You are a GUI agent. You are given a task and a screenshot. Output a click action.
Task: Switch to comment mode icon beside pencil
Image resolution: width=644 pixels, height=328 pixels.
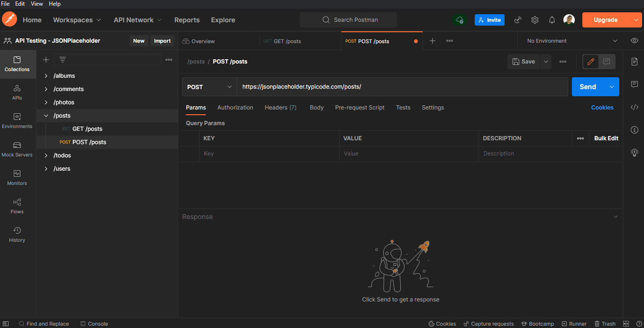[607, 62]
